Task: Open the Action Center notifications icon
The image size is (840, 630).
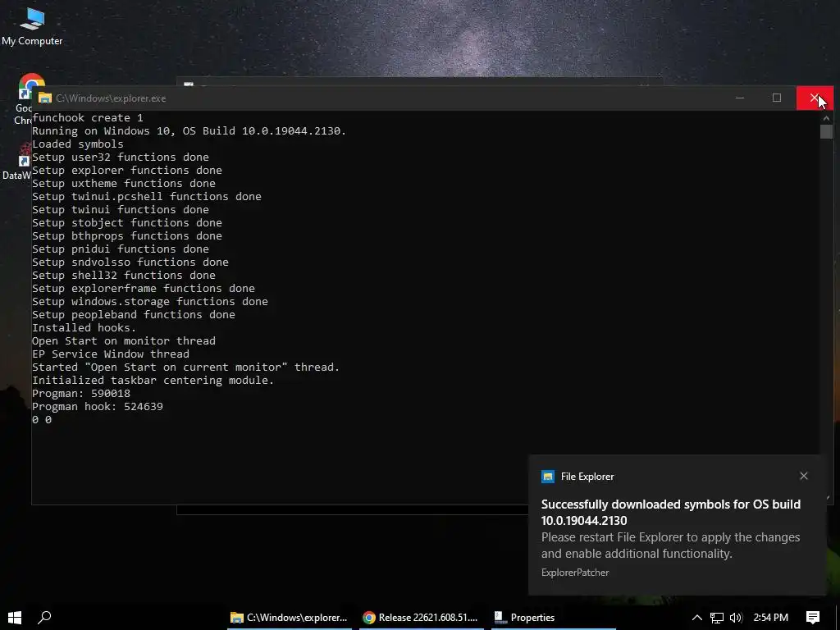Action: point(813,617)
